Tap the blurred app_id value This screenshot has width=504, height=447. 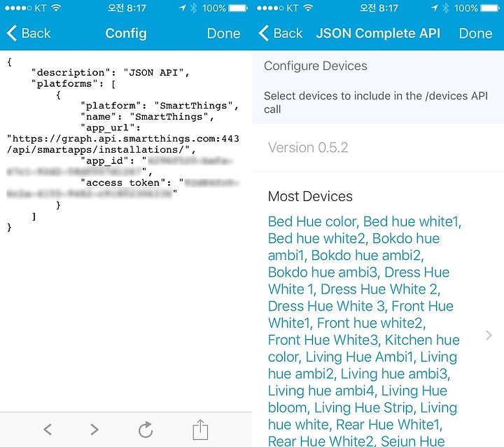(x=120, y=166)
